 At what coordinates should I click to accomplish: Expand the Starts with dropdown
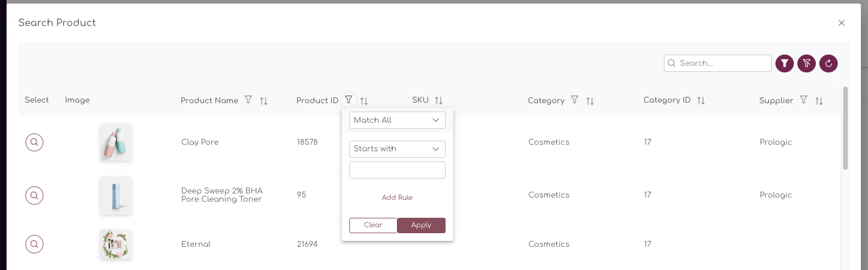pos(398,149)
